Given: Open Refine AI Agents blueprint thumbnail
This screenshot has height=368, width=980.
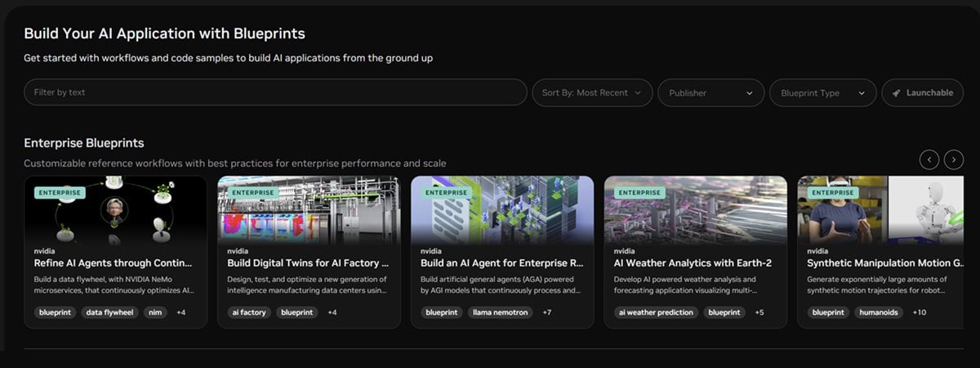Looking at the screenshot, I should click(115, 210).
